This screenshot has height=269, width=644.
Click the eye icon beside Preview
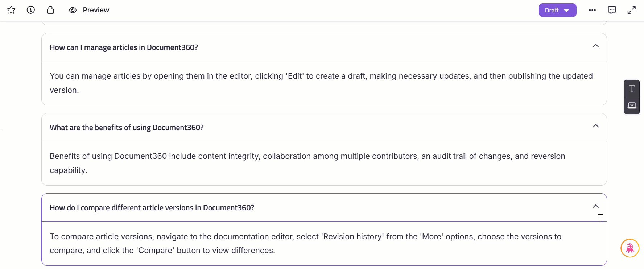point(73,10)
